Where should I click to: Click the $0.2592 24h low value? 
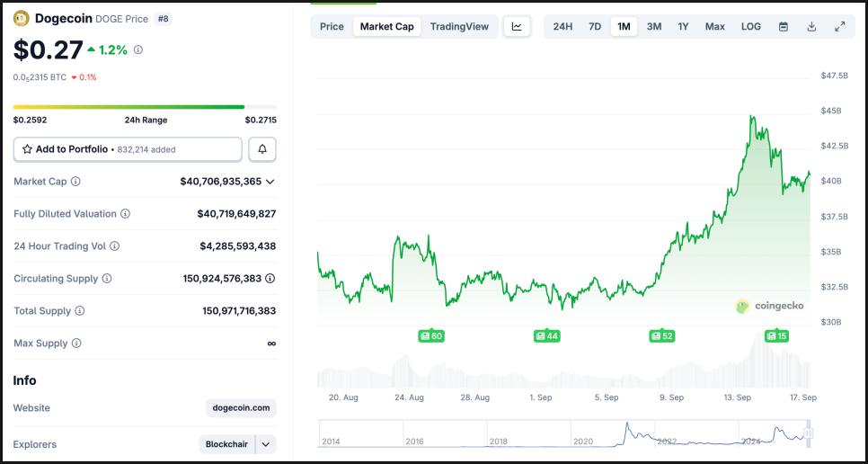pyautogui.click(x=30, y=120)
